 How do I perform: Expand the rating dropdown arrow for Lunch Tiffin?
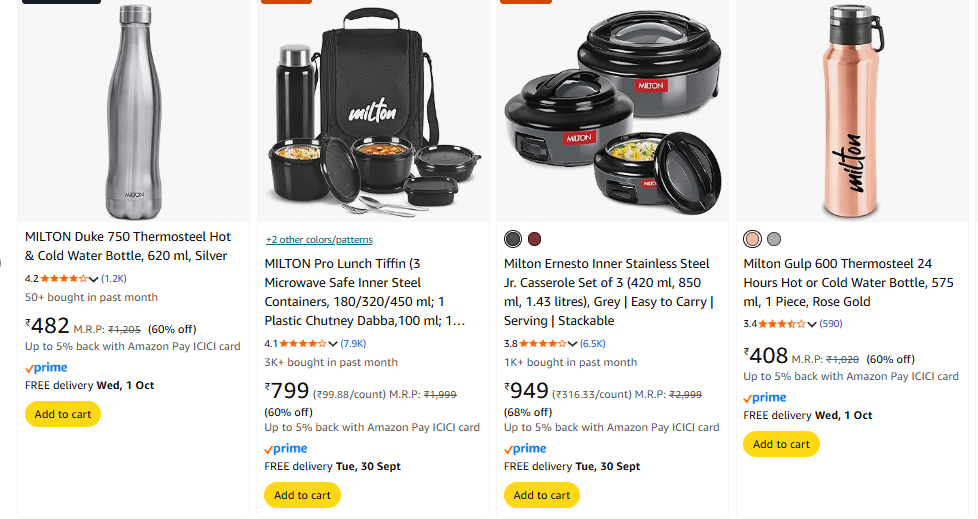pos(333,345)
